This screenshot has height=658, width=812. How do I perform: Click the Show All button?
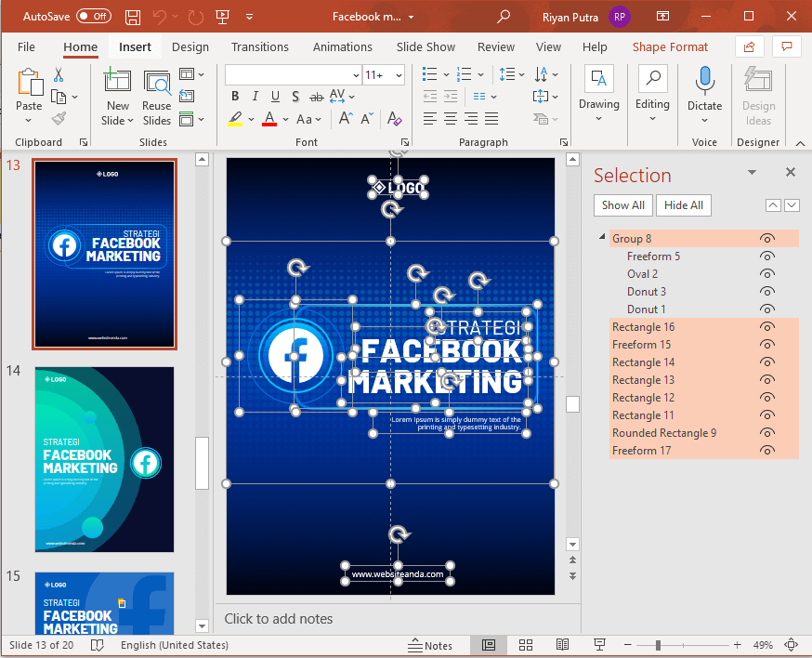coord(623,205)
